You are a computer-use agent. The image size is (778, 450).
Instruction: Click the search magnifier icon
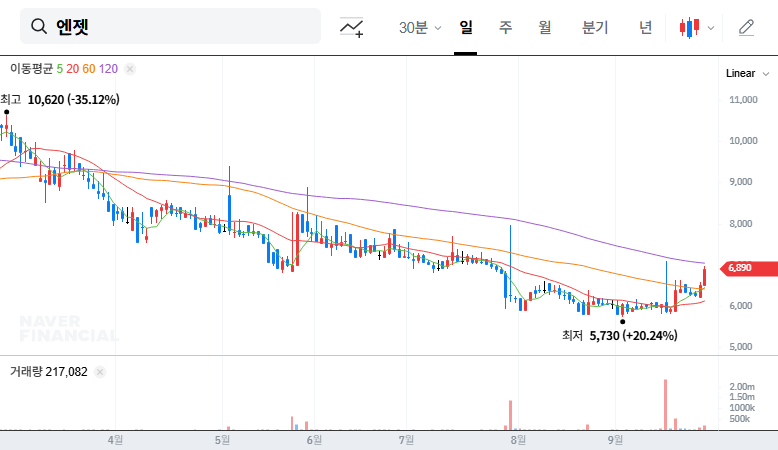tap(38, 26)
